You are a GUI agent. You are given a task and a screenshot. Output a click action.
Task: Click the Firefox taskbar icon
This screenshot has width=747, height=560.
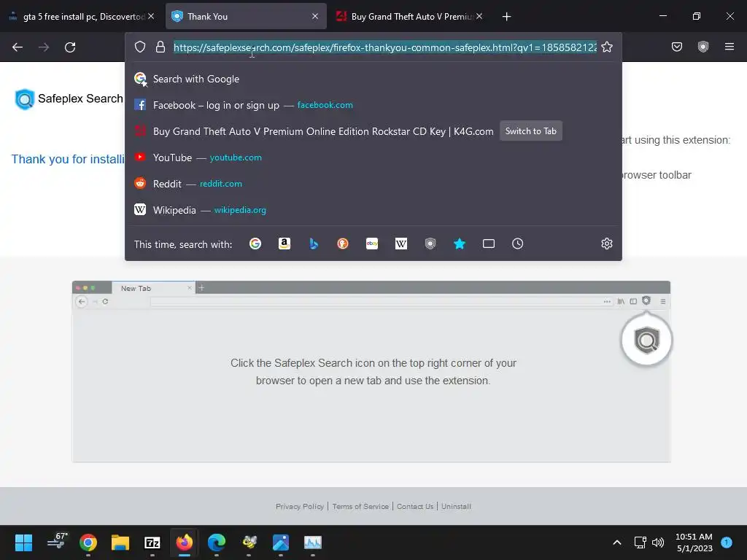pyautogui.click(x=185, y=542)
